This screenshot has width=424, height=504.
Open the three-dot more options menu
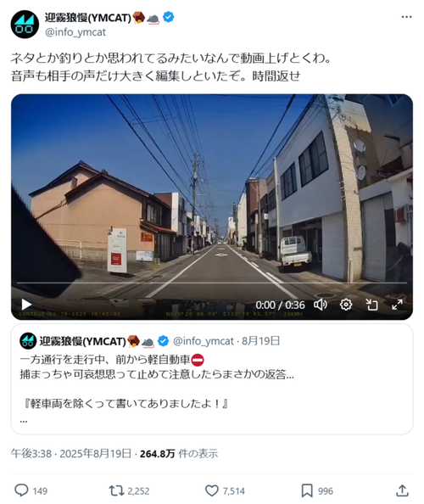click(x=406, y=17)
